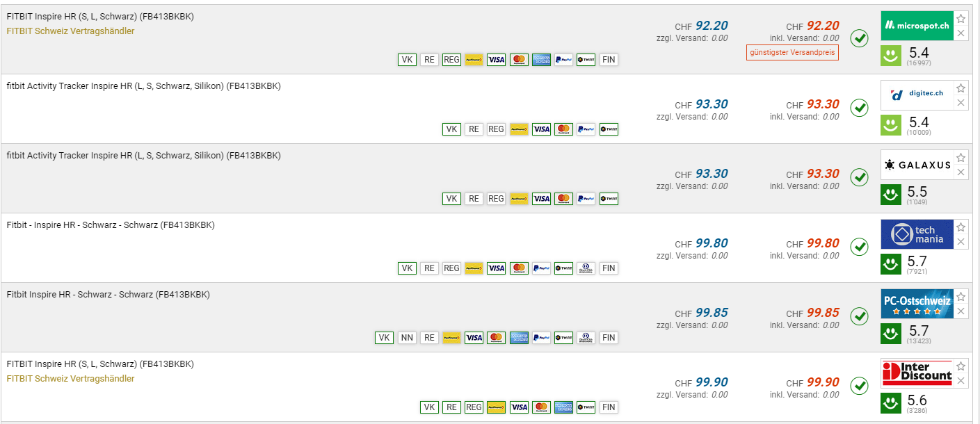Click the PostFinance icon in the microspot.ch row
Screen dimensions: 980x424
tap(474, 60)
